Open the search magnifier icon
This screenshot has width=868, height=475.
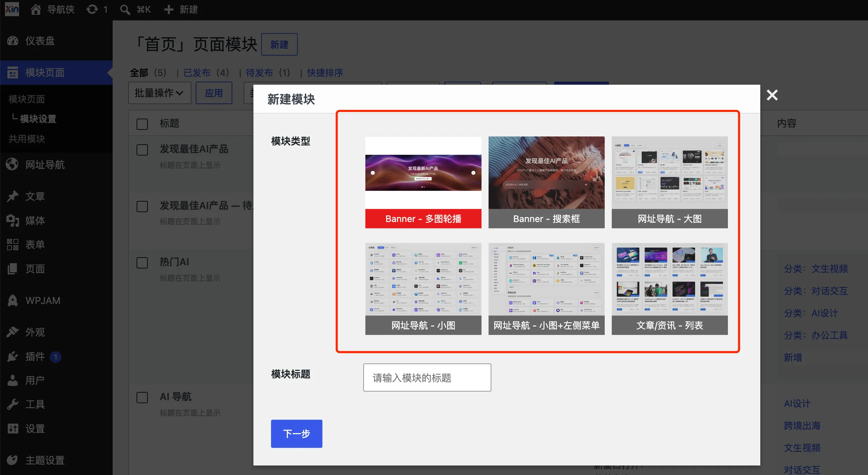pos(125,9)
